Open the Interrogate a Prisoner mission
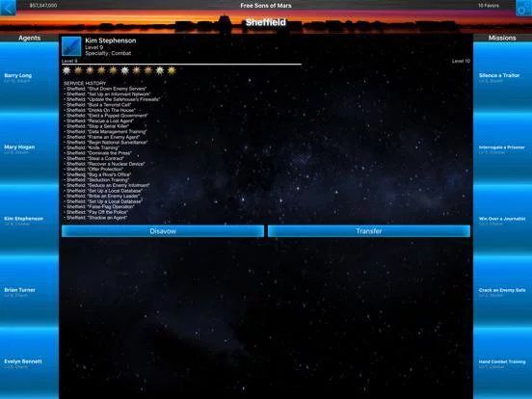Screen dimensions: 532x399 click(x=502, y=149)
